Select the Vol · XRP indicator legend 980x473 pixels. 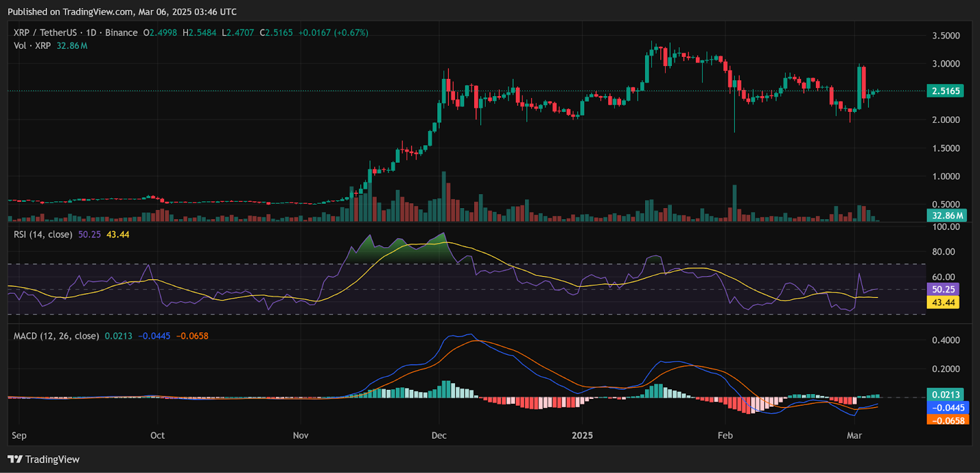point(32,46)
